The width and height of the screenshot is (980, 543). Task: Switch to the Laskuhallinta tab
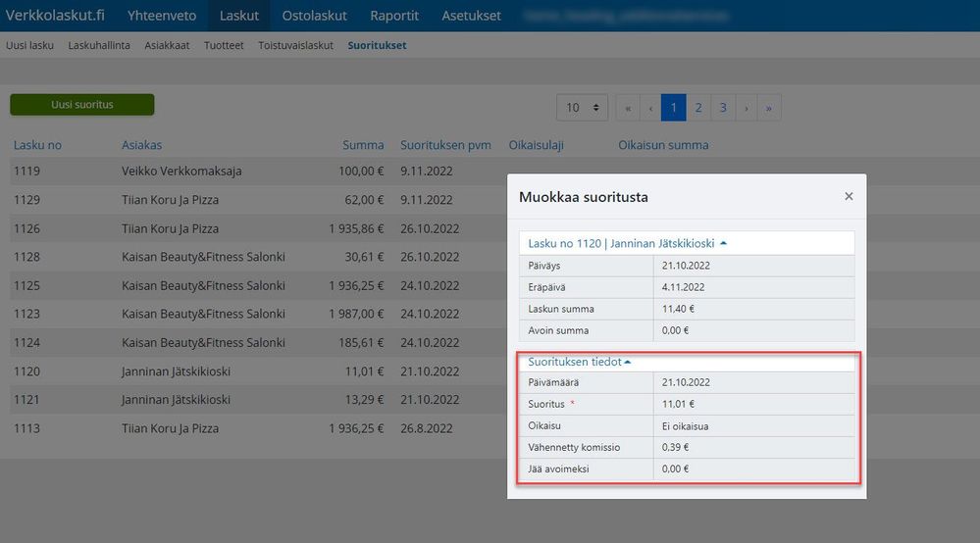tap(99, 45)
